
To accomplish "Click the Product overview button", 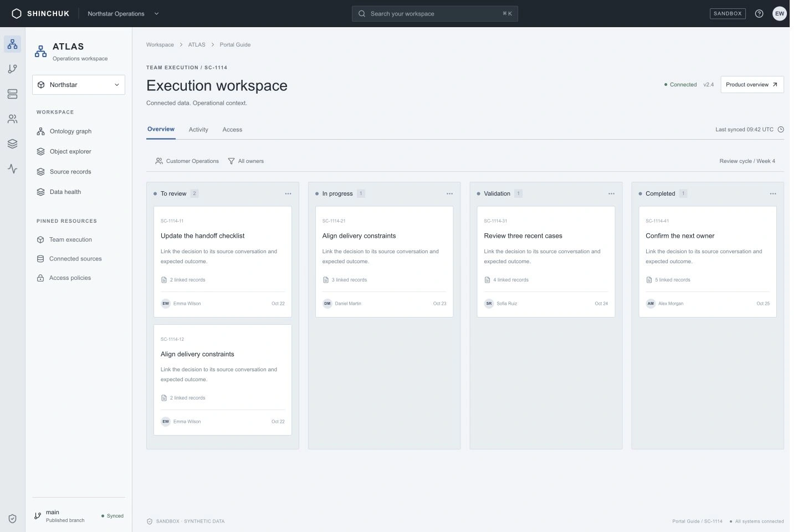I will (x=752, y=85).
